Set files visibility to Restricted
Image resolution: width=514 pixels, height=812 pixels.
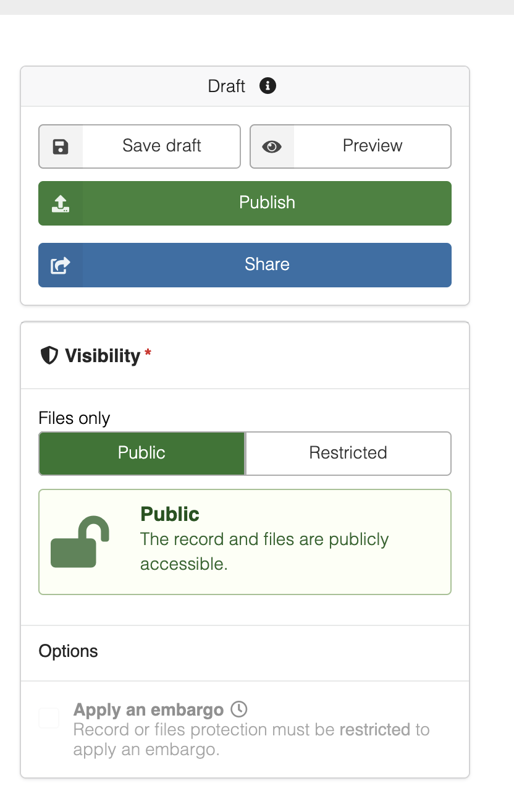tap(348, 453)
